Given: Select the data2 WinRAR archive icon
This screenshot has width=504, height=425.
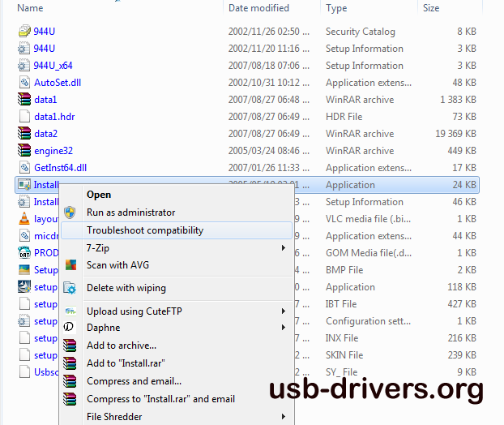Looking at the screenshot, I should (24, 134).
